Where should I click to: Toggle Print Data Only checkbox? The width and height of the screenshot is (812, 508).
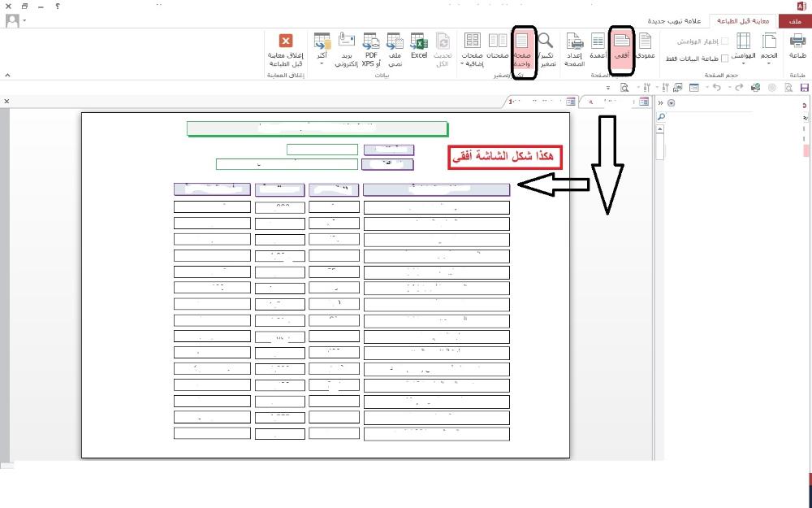pyautogui.click(x=725, y=59)
